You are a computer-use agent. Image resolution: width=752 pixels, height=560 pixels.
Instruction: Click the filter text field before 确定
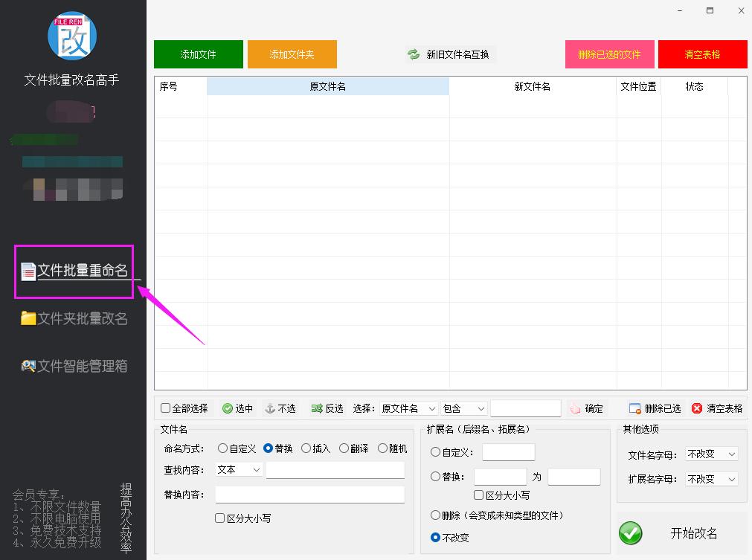pyautogui.click(x=526, y=408)
